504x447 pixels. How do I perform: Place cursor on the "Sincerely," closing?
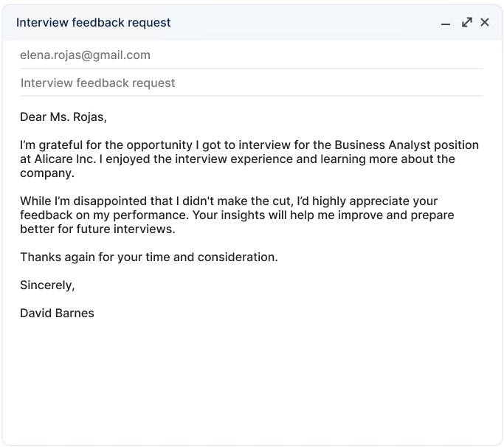click(x=47, y=285)
